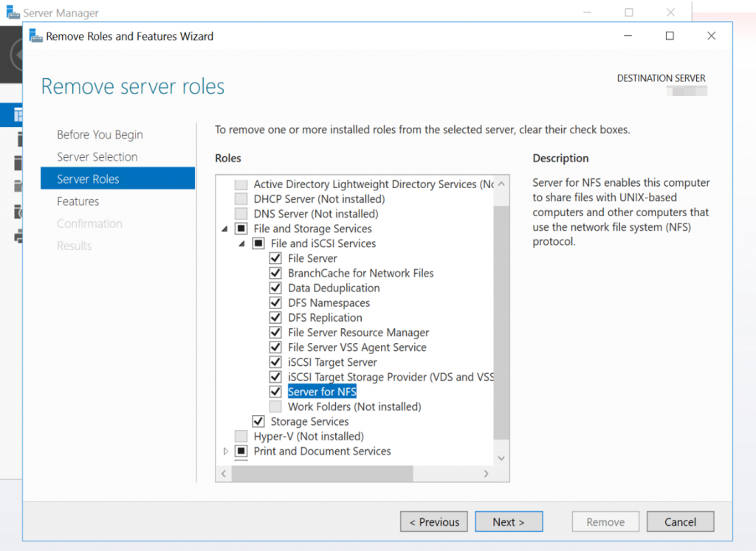This screenshot has height=551, width=756.
Task: Select the "Data Deduplication" label text
Action: (334, 288)
